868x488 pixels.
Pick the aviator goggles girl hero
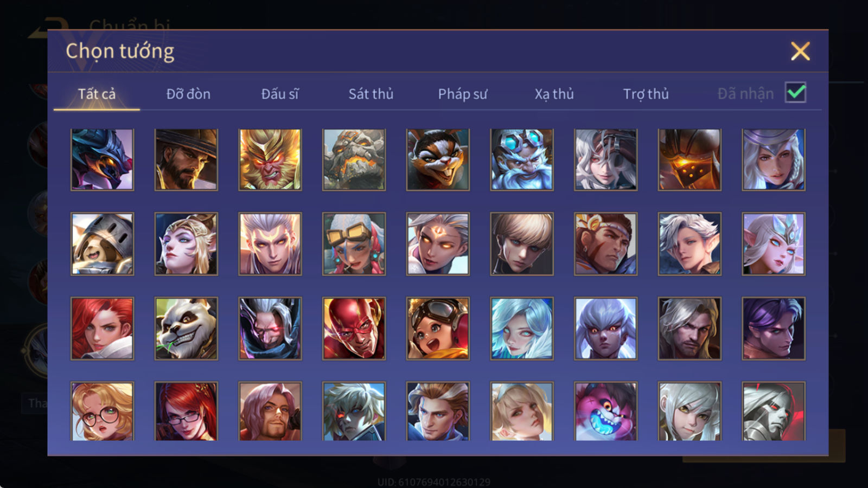438,328
